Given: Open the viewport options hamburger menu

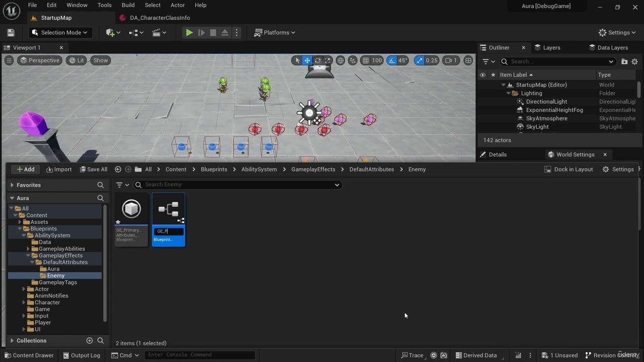Looking at the screenshot, I should 9,60.
